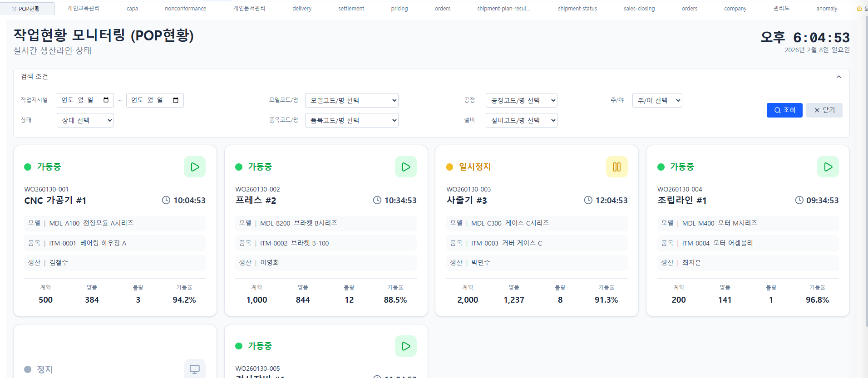The height and width of the screenshot is (378, 868).
Task: Switch to the shipment-status tab
Action: (577, 9)
